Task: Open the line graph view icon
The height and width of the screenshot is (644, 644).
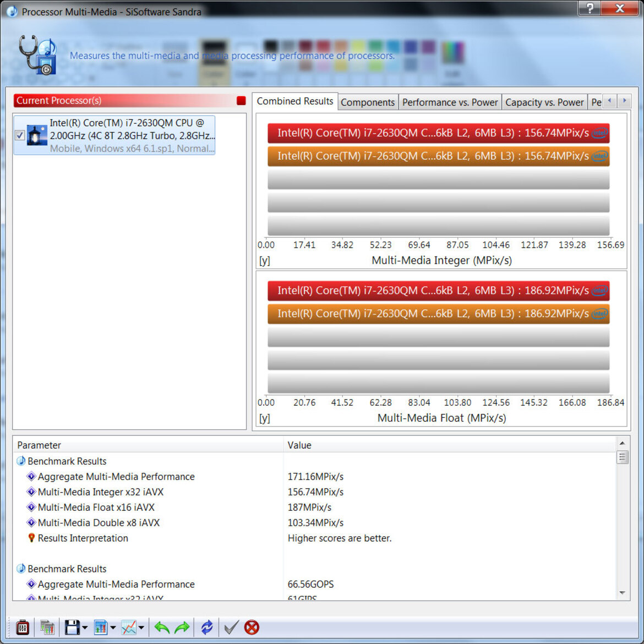Action: [129, 627]
